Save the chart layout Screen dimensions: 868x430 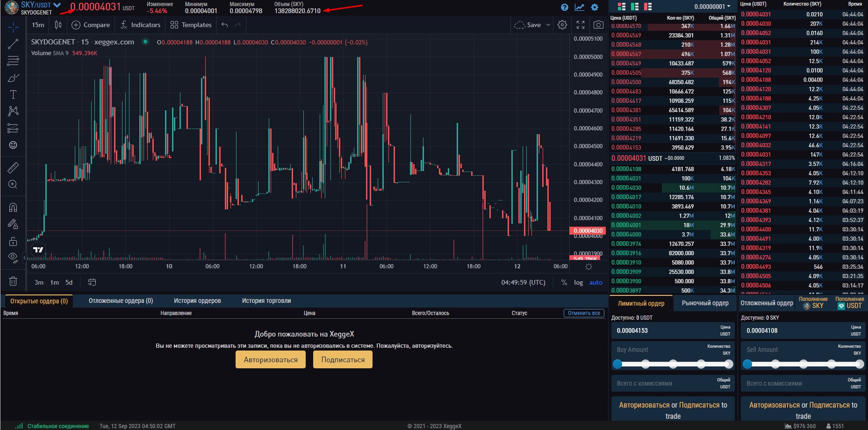point(528,25)
